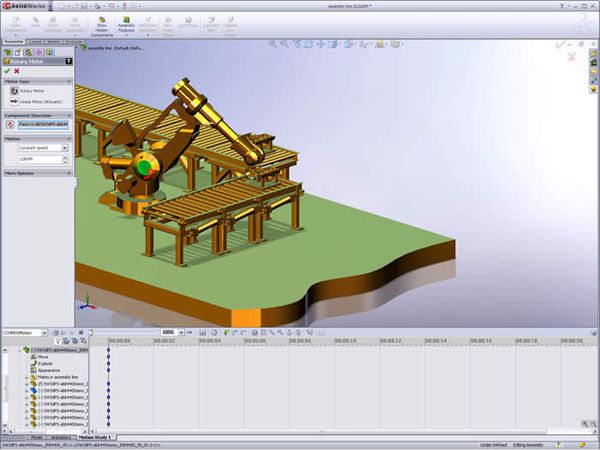The width and height of the screenshot is (600, 450).
Task: Expand Mates in assembly line node
Action: pyautogui.click(x=27, y=378)
